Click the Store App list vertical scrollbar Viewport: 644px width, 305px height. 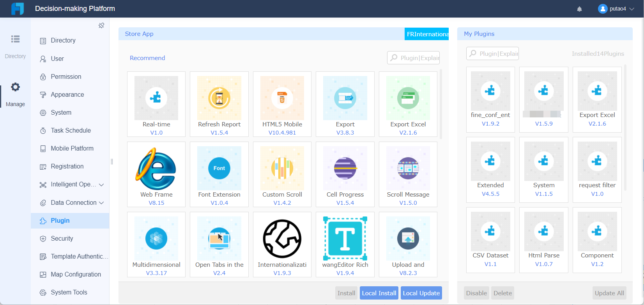pyautogui.click(x=441, y=104)
